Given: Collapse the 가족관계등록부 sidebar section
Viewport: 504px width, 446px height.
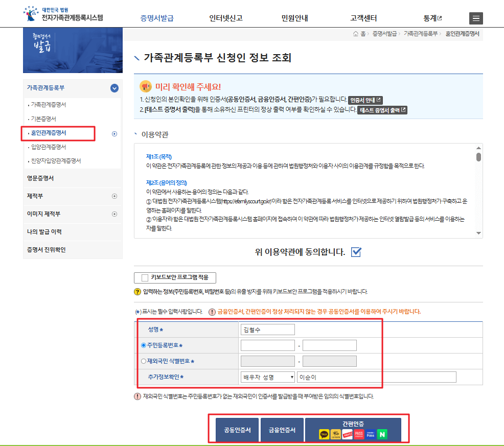Looking at the screenshot, I should (x=114, y=87).
